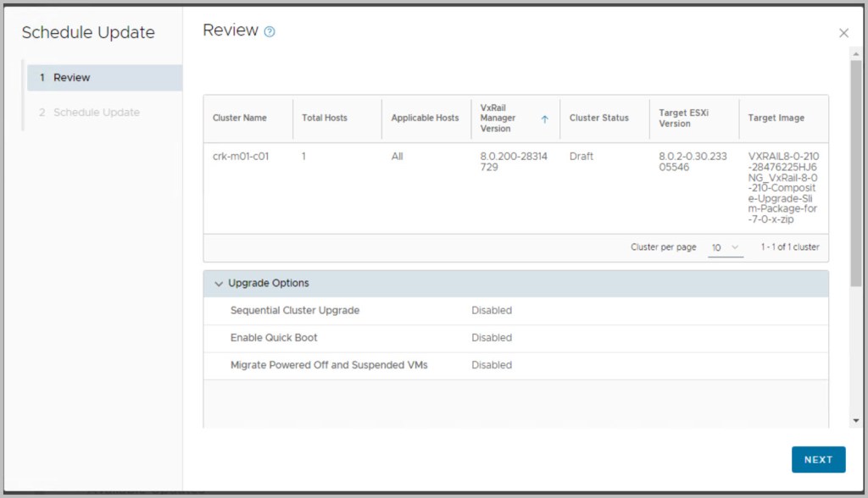The height and width of the screenshot is (498, 868).
Task: Collapse the Upgrade Options section chevron
Action: click(219, 284)
